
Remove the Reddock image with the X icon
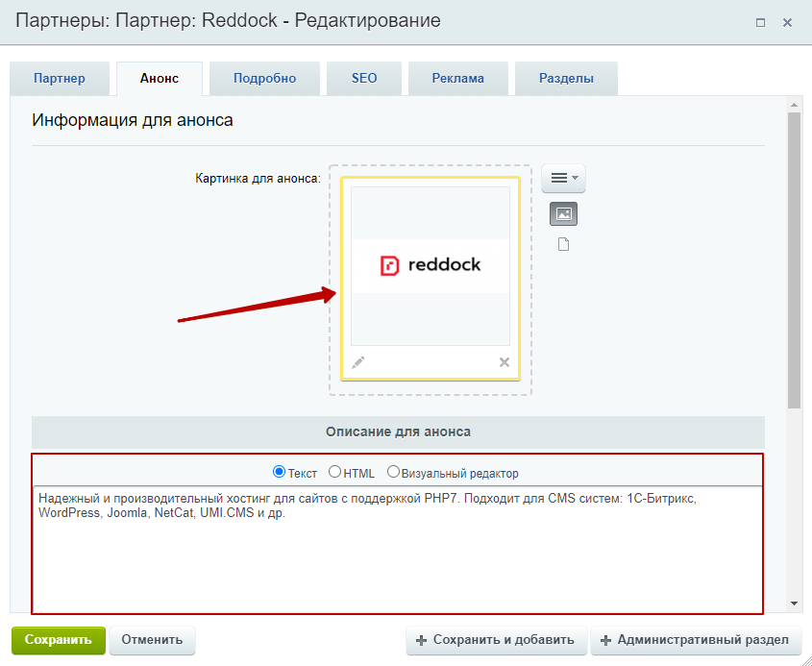point(504,362)
